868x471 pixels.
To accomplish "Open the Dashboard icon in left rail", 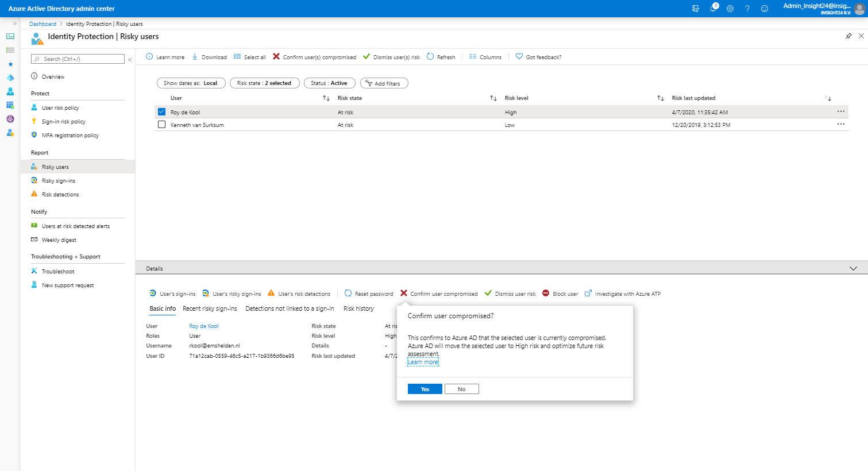I will [10, 36].
